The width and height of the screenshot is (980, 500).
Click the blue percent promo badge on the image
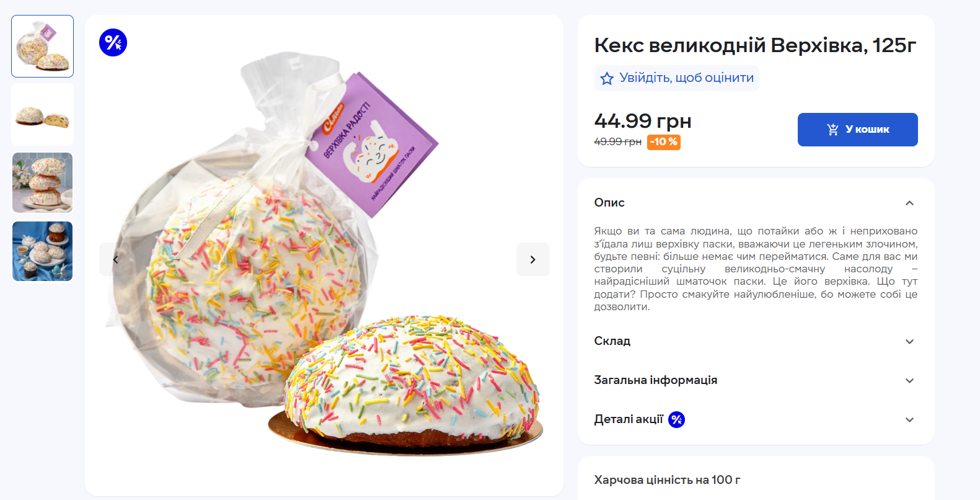tap(113, 43)
